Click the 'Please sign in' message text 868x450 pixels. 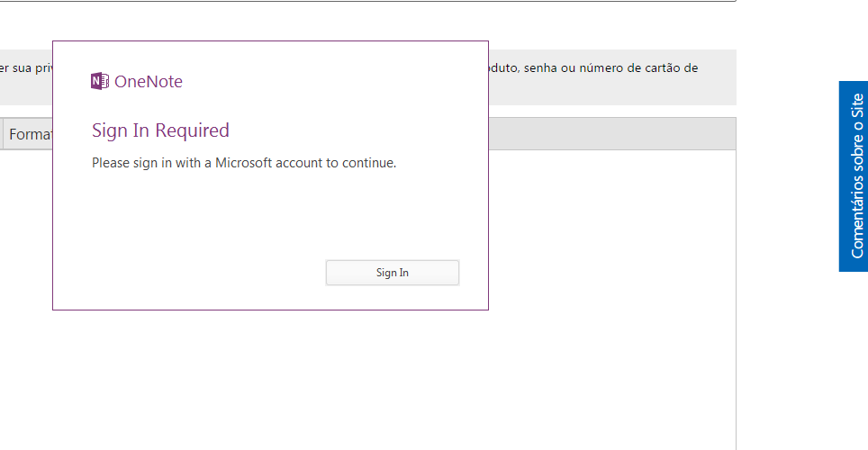click(244, 163)
